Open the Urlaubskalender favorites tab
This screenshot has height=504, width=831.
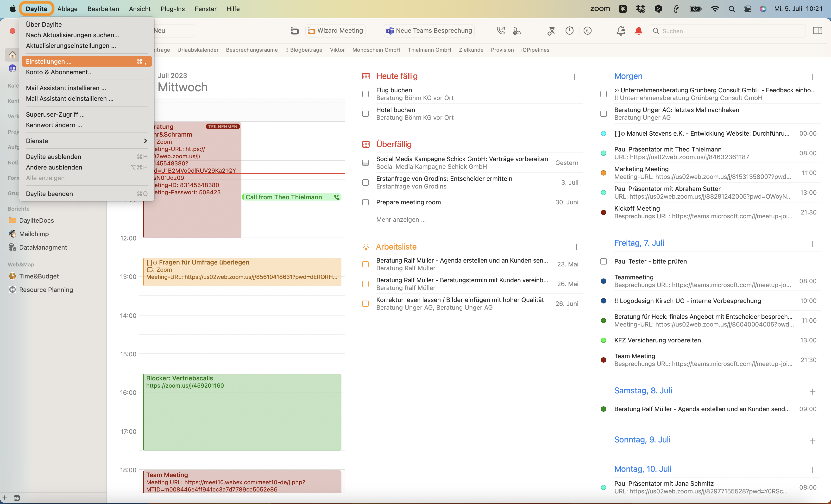[198, 50]
